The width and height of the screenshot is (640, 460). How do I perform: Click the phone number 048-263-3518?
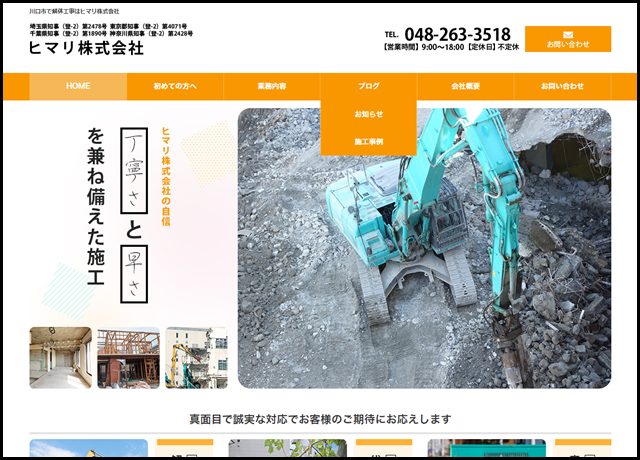[x=459, y=34]
